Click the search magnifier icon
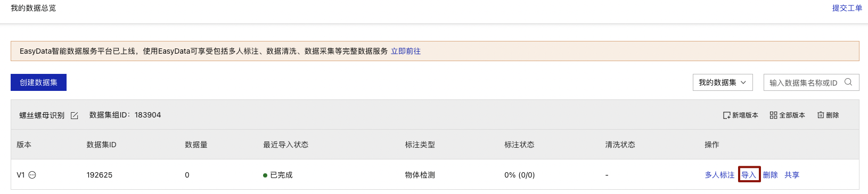Viewport: 868px width, 194px height. click(x=848, y=82)
